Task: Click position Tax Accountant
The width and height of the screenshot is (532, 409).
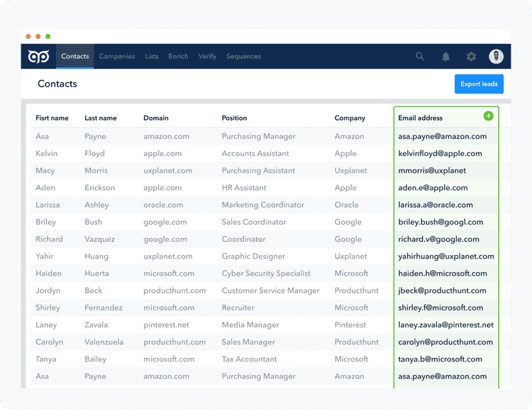Action: [250, 359]
